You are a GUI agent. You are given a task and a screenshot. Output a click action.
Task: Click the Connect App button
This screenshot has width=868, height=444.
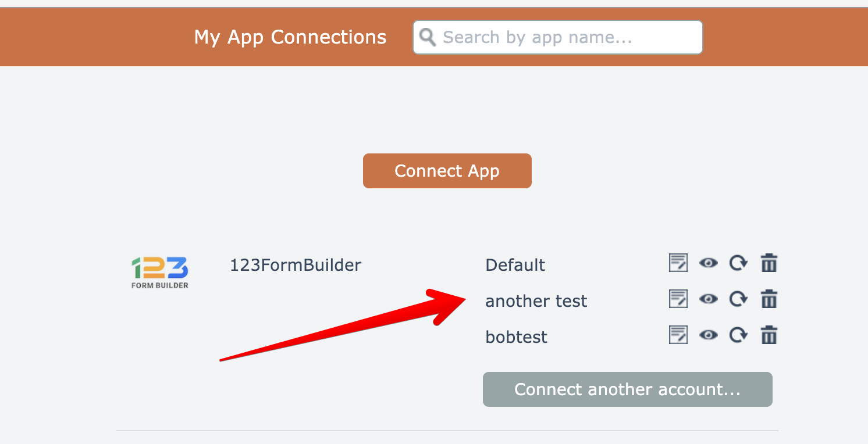447,171
